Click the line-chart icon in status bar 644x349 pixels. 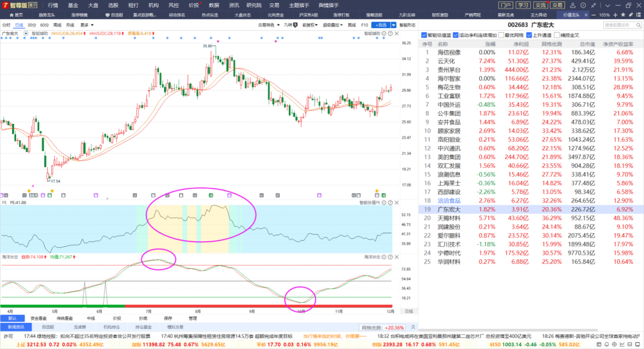tap(622, 344)
